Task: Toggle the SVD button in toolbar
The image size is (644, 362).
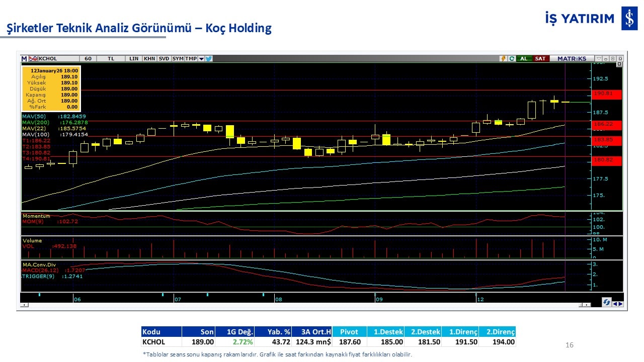Action: [164, 59]
